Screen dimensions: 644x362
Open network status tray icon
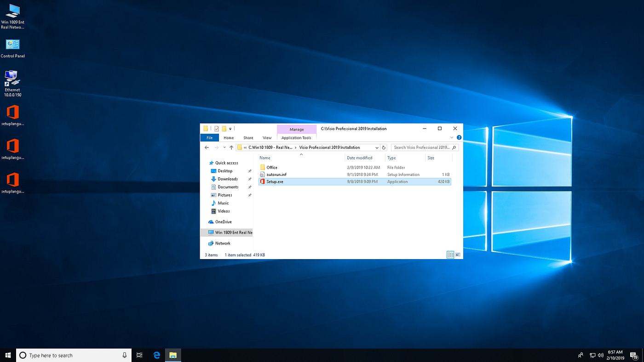tap(593, 355)
